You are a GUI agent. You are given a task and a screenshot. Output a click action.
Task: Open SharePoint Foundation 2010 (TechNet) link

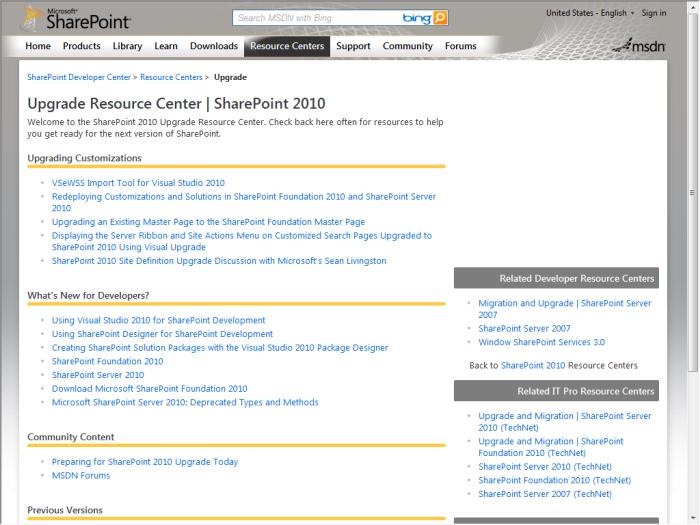[554, 480]
